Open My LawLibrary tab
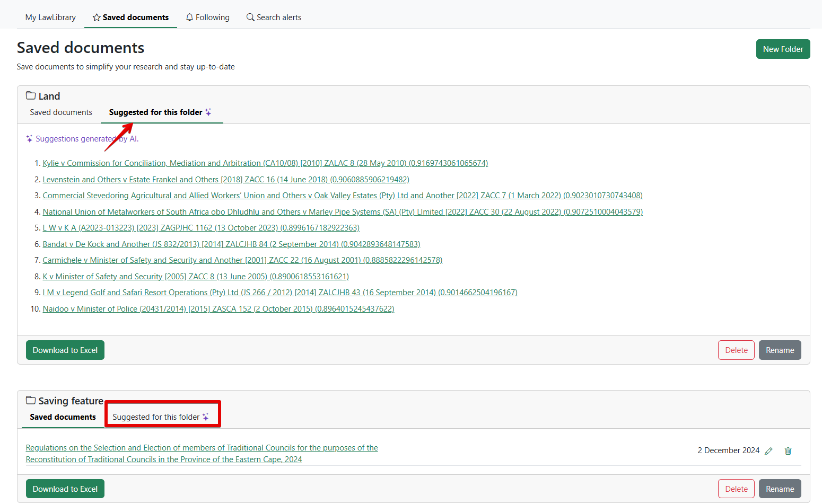 pos(50,17)
